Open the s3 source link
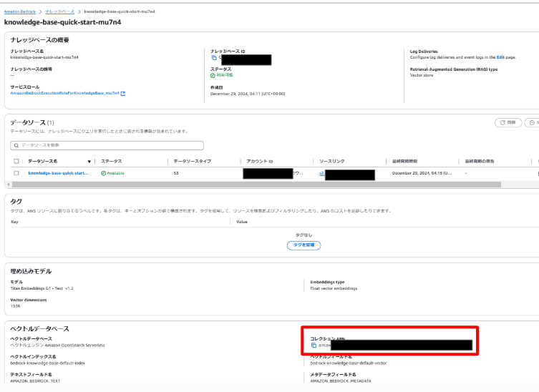The width and height of the screenshot is (539, 392). [322, 173]
